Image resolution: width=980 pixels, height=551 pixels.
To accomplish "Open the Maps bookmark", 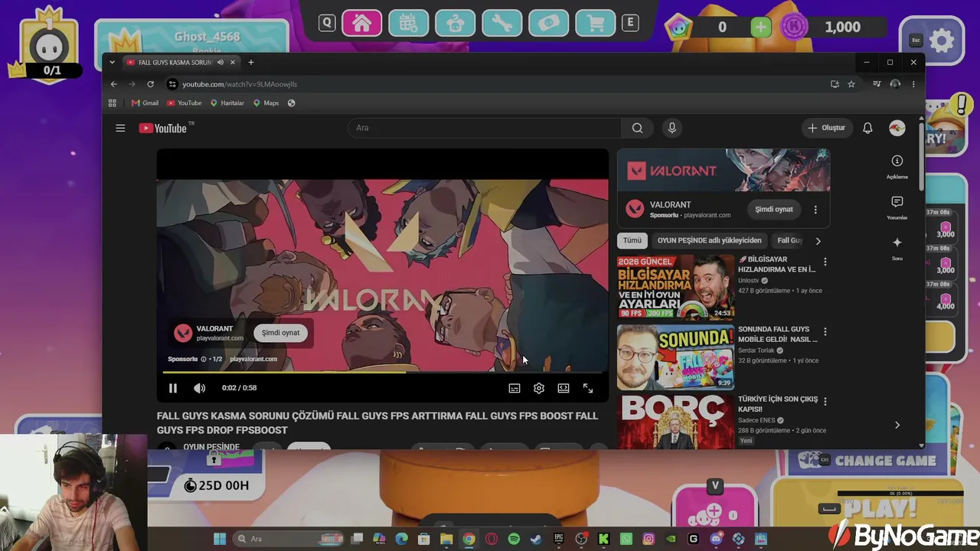I will pyautogui.click(x=266, y=103).
